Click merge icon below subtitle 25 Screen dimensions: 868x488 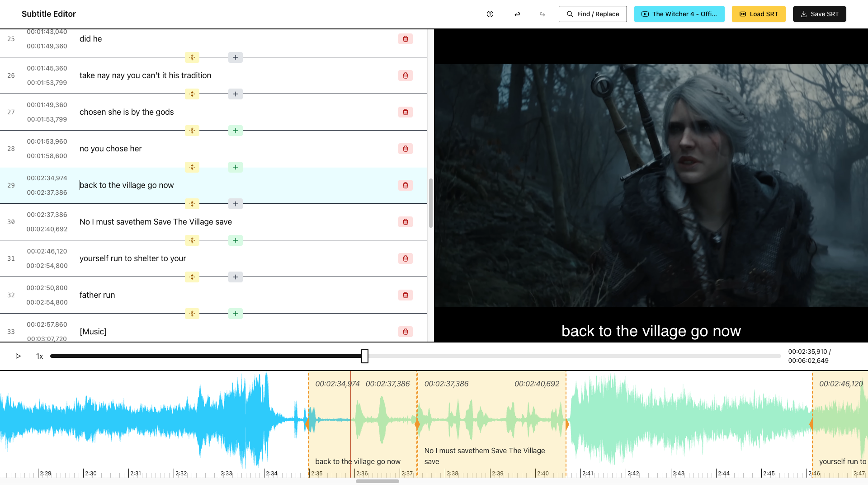pyautogui.click(x=192, y=57)
